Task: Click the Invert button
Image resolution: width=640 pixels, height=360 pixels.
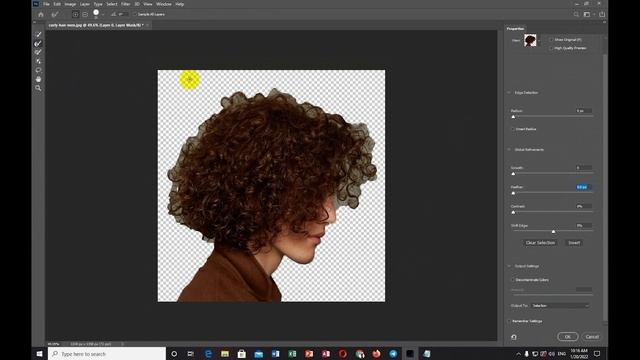Action: [574, 243]
